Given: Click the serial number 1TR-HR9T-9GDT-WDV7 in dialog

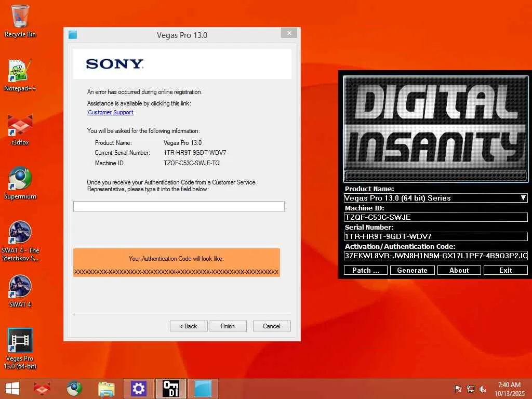Looking at the screenshot, I should (195, 153).
